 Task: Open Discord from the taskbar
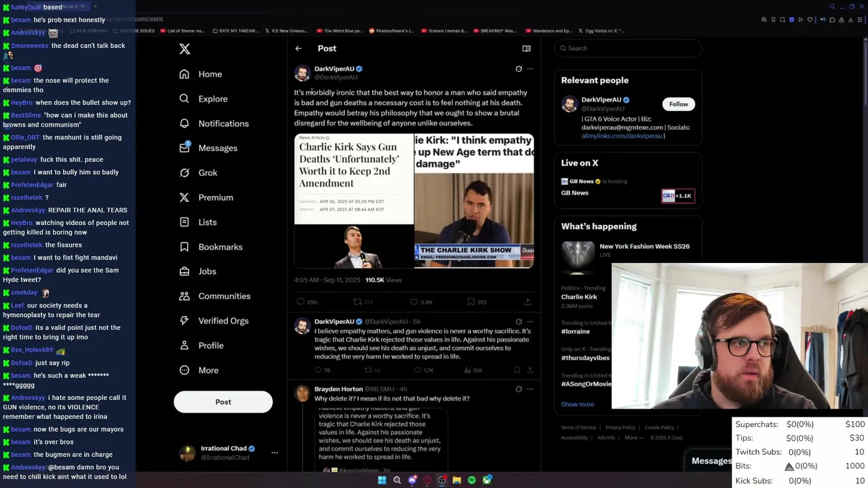(412, 480)
